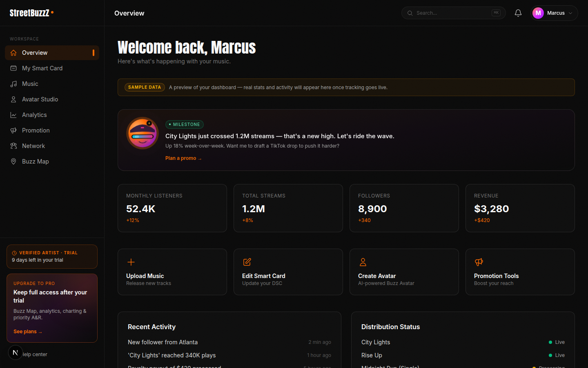Click the ⌘K shortcut badge in search
The width and height of the screenshot is (588, 368).
(496, 13)
